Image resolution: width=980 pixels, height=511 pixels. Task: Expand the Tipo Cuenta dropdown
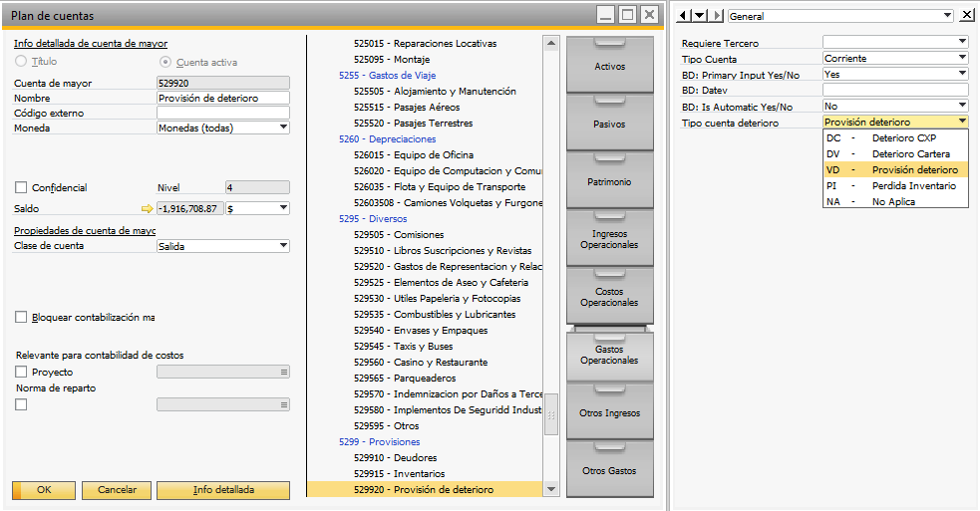[961, 59]
